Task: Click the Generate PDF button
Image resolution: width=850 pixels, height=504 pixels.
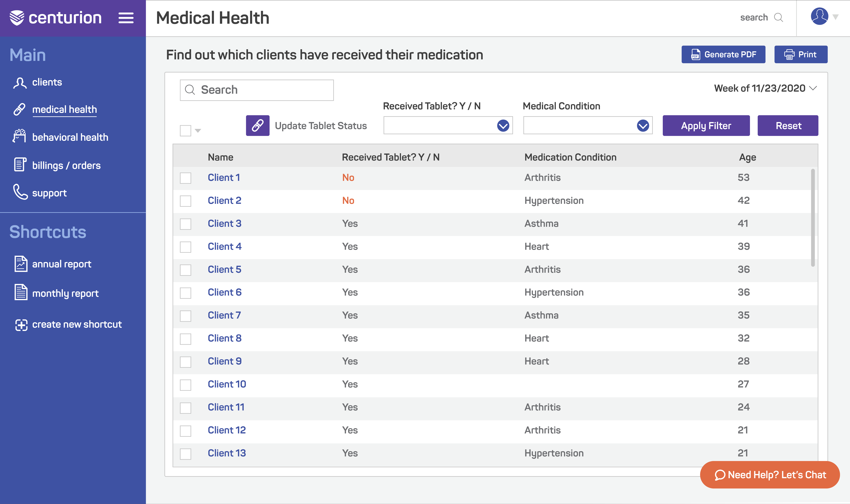Action: [x=723, y=54]
